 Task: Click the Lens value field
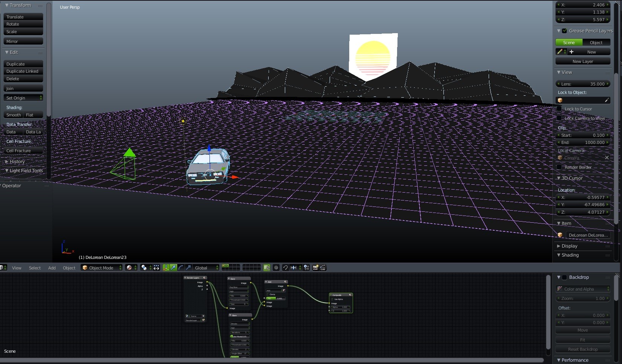pos(582,84)
